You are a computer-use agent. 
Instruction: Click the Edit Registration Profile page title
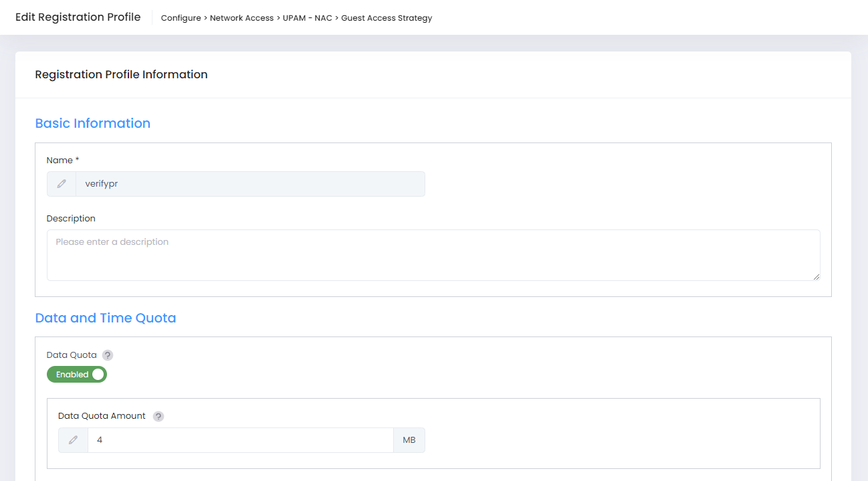(78, 17)
